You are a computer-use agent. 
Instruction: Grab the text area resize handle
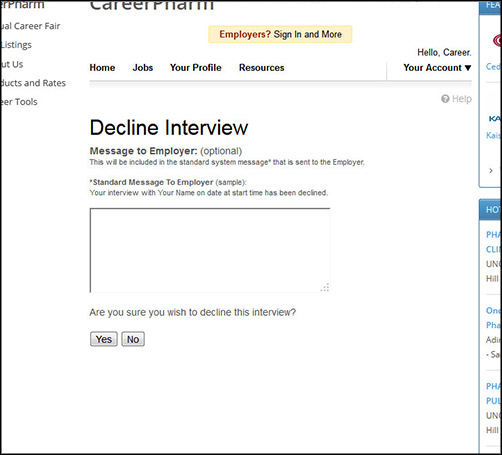[x=325, y=288]
